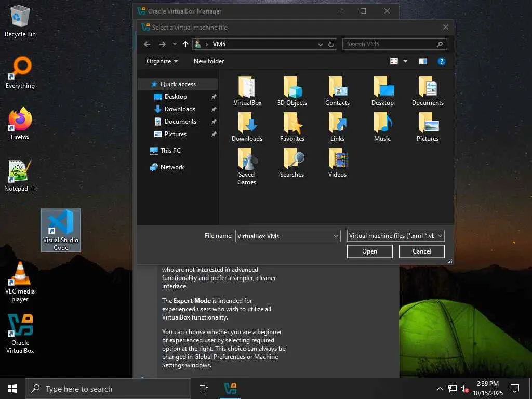Open the notification center
The width and height of the screenshot is (532, 399).
(515, 389)
